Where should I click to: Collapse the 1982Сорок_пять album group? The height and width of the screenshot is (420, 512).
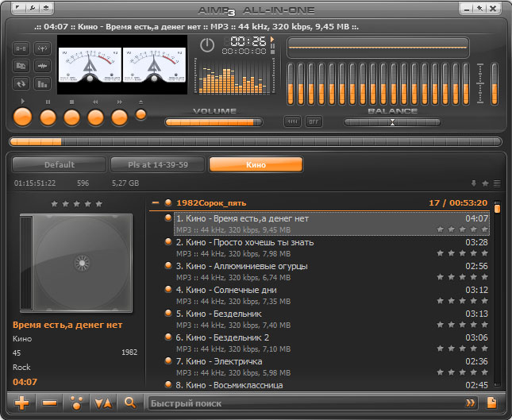(156, 202)
